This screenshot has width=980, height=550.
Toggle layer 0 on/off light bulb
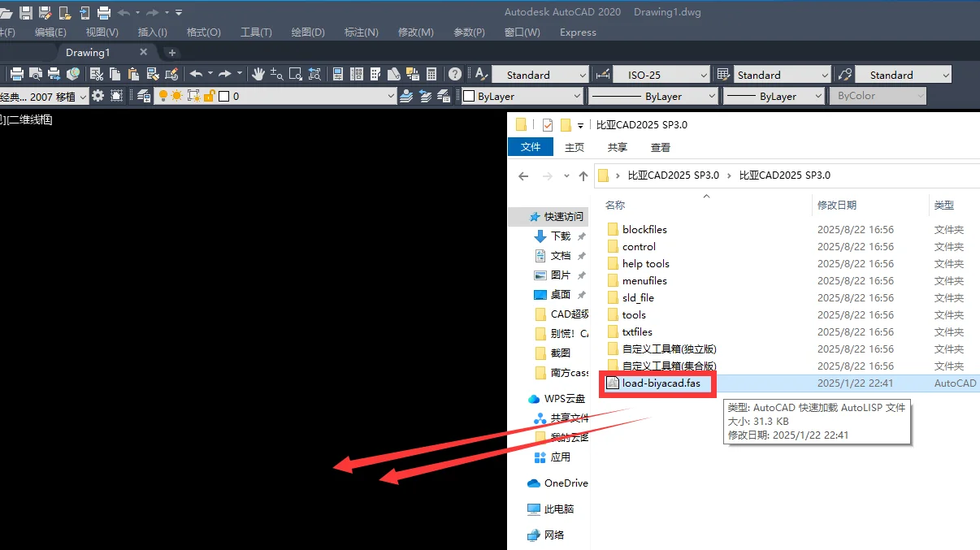(x=163, y=96)
